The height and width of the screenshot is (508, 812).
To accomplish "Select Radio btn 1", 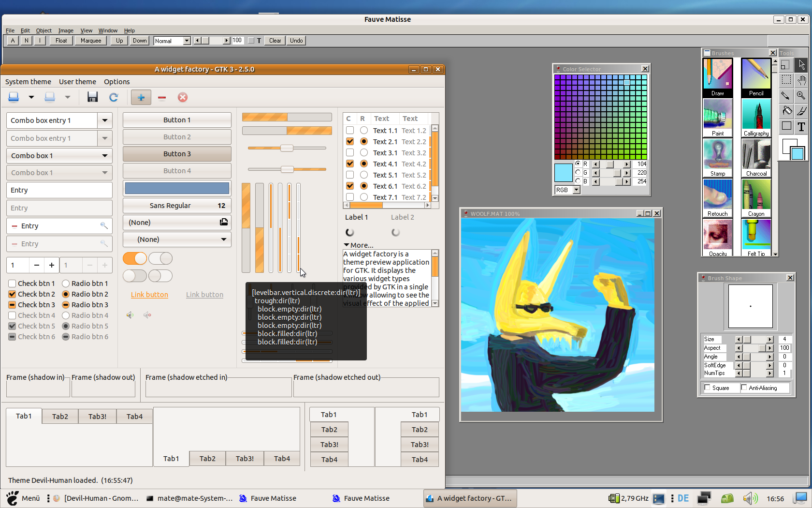I will [x=66, y=284].
